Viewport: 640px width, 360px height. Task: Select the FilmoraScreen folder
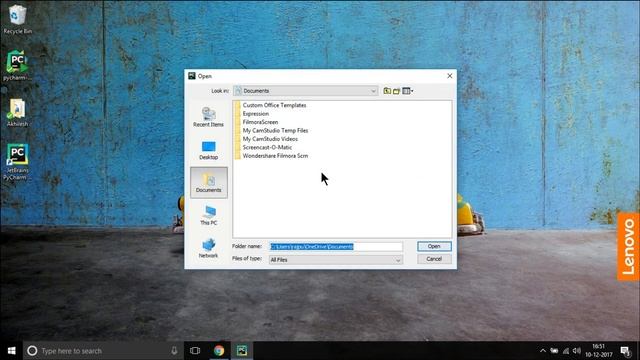260,122
